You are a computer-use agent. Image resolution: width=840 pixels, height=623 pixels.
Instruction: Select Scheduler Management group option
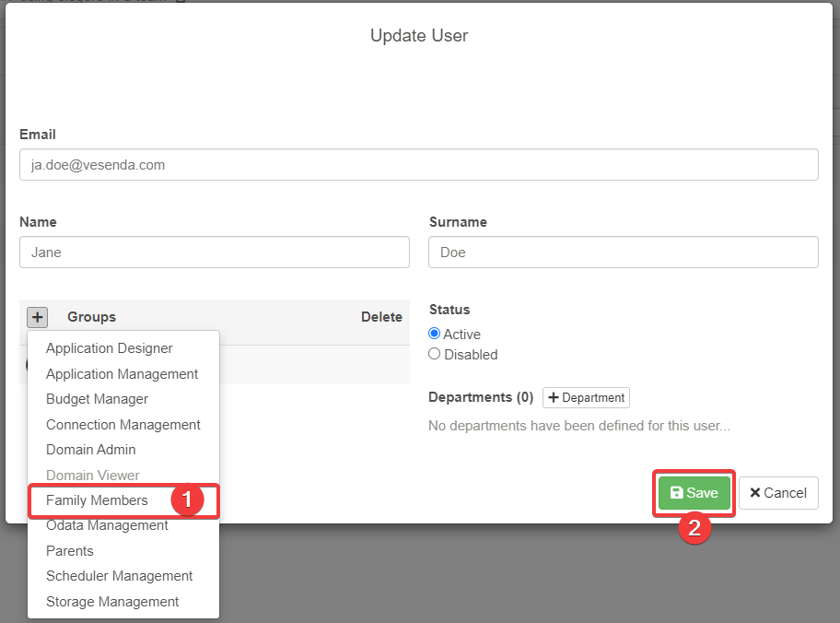click(x=119, y=576)
